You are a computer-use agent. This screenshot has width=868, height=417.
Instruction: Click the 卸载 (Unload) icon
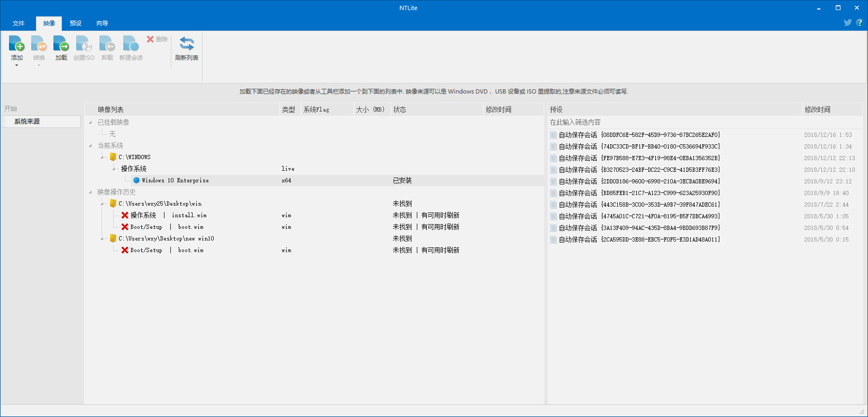point(107,44)
